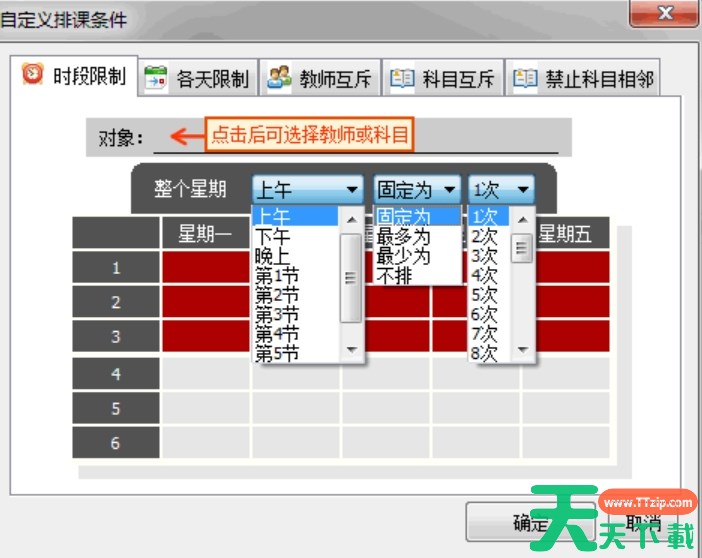Click row header 3 in the timetable

click(116, 336)
